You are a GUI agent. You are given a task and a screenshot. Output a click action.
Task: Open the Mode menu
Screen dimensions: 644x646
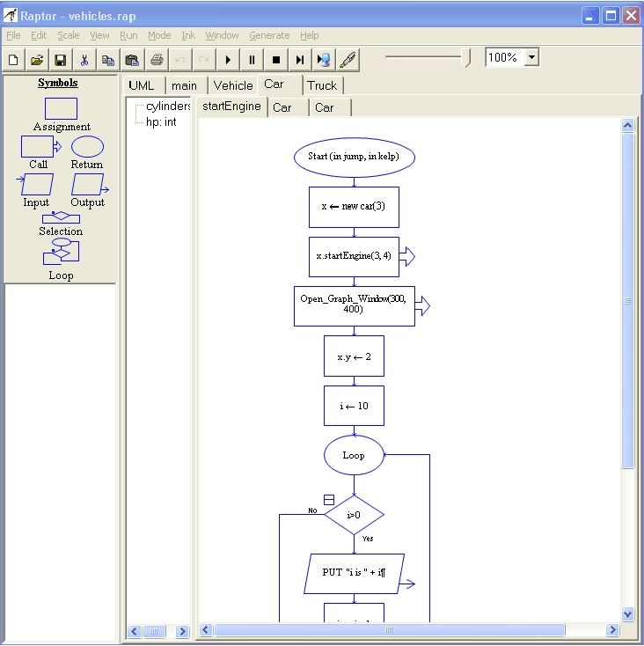pyautogui.click(x=159, y=35)
